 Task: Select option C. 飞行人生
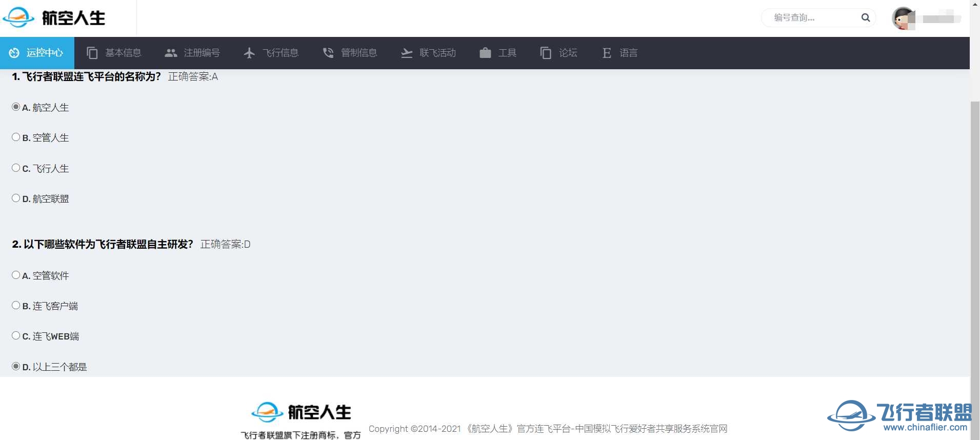pos(16,168)
